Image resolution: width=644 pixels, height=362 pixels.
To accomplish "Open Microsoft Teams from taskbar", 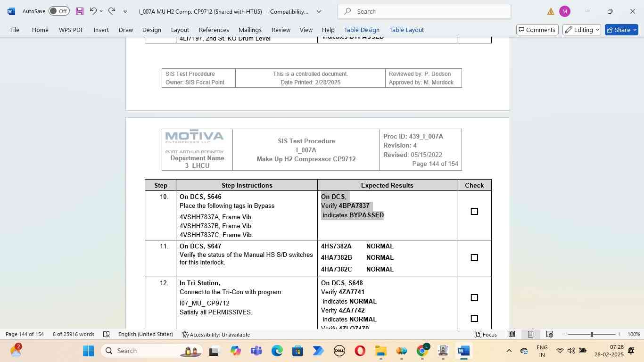I will pyautogui.click(x=256, y=351).
